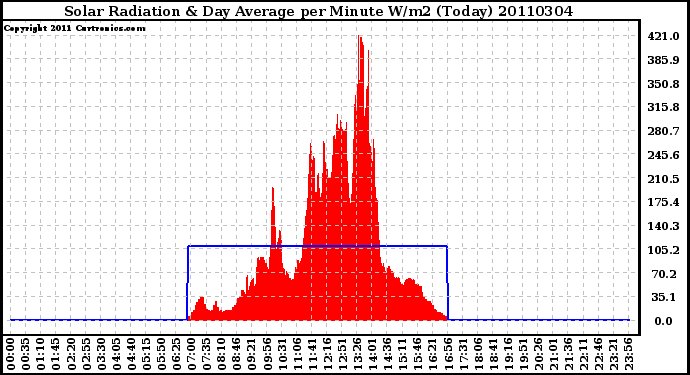
Task: Click the 01:45 time label
Action: coord(56,354)
